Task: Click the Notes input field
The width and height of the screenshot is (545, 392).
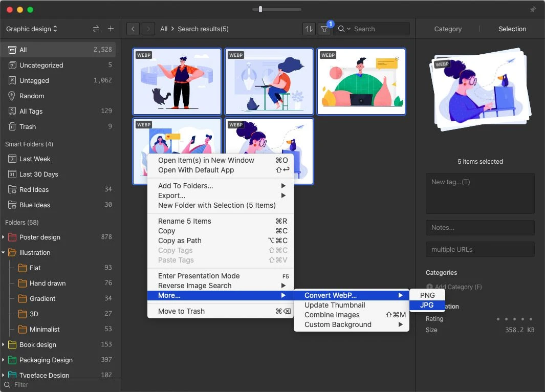Action: coord(480,228)
